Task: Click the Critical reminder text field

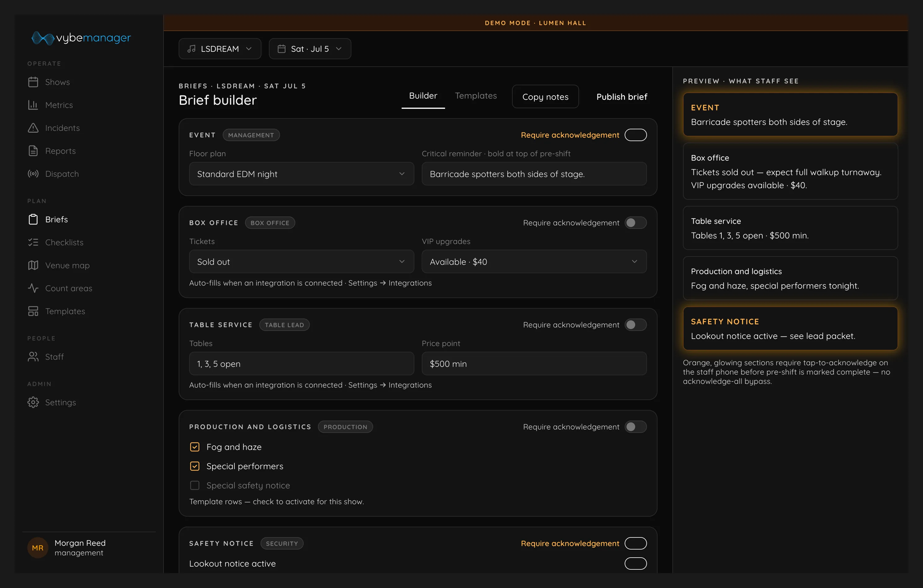Action: click(534, 174)
